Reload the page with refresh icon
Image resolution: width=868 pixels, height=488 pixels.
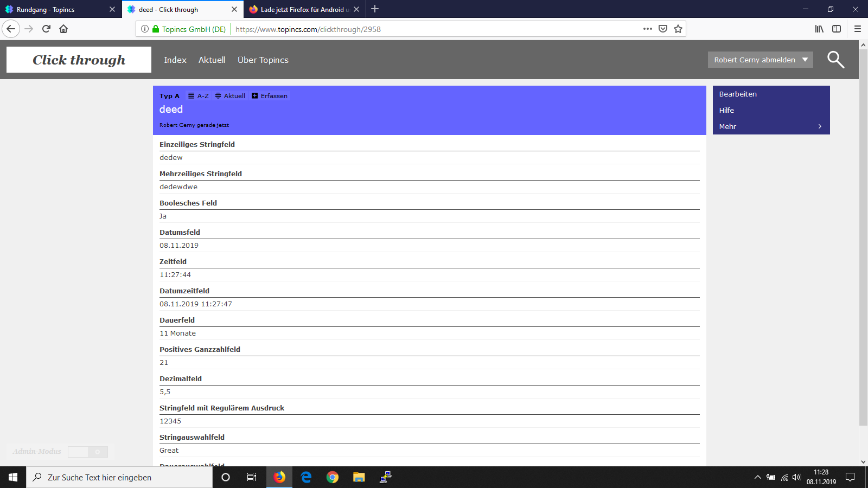tap(46, 29)
